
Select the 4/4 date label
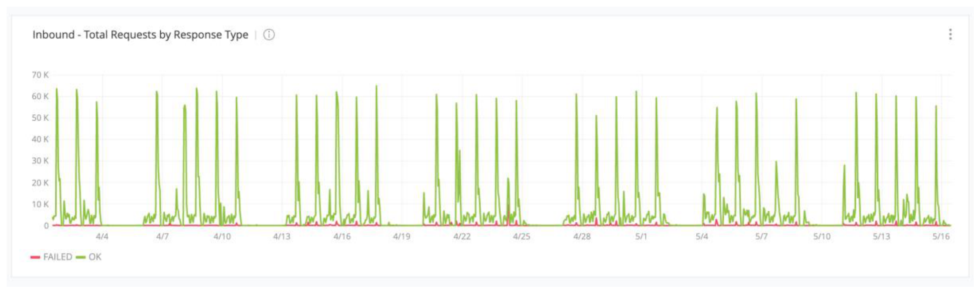[102, 236]
